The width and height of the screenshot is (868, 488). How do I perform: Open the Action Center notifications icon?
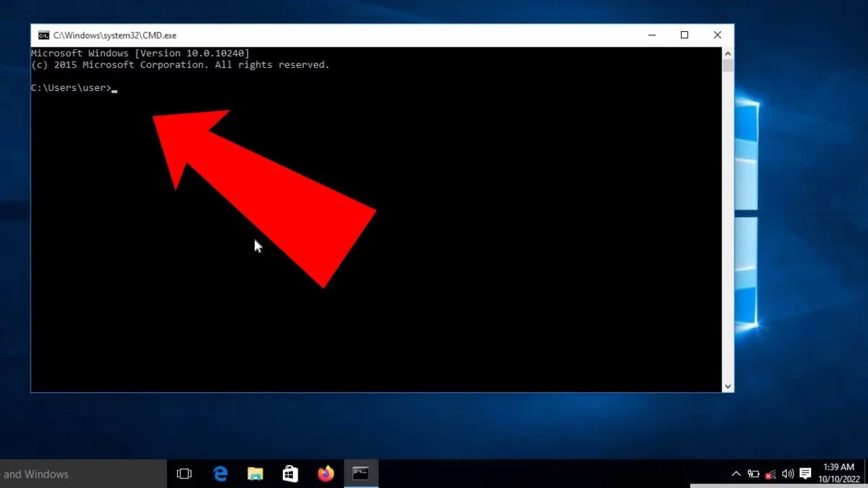[806, 474]
